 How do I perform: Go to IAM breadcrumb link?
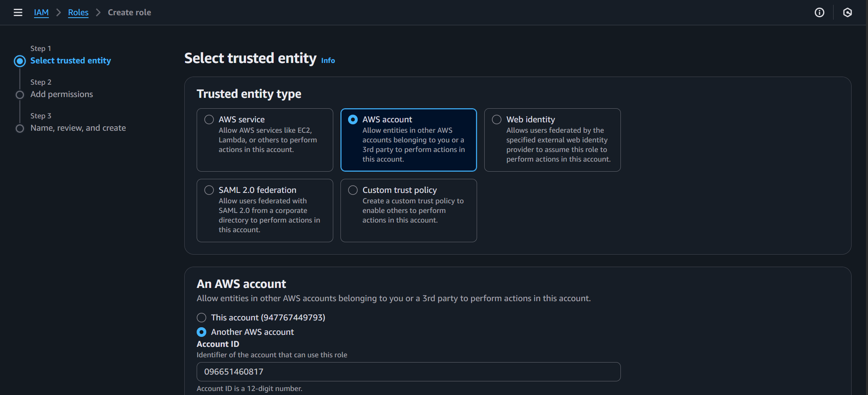click(x=41, y=12)
